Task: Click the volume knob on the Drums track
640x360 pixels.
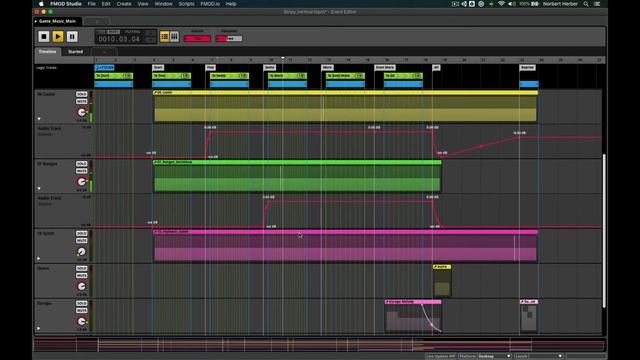Action: [82, 287]
